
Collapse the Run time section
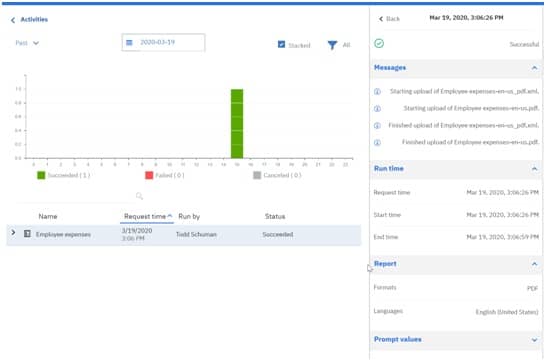[x=534, y=169]
